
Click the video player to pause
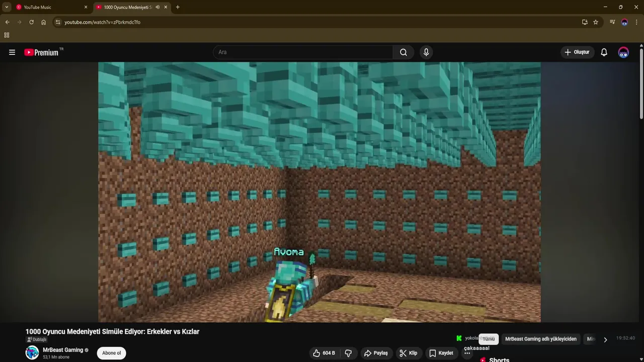click(x=319, y=192)
